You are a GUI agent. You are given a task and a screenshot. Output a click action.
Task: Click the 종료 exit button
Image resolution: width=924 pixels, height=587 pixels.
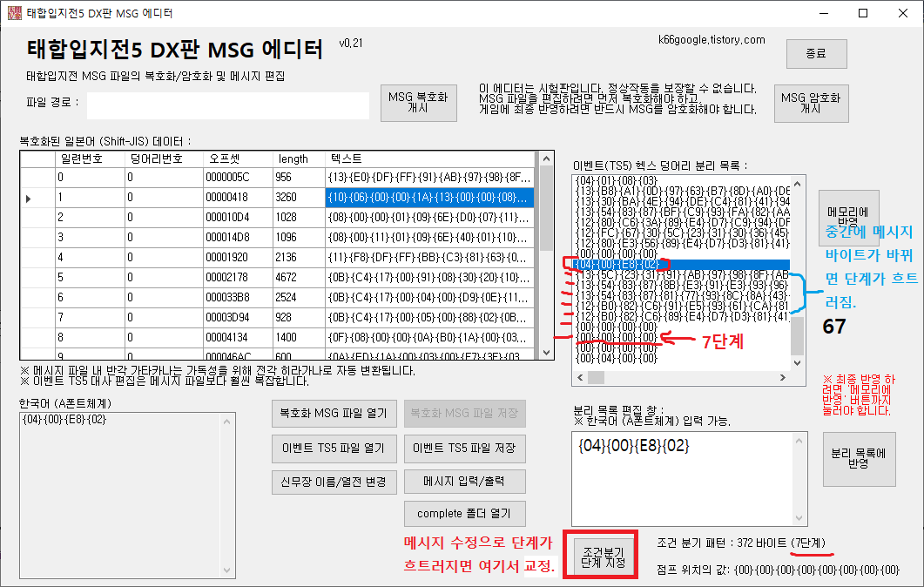[817, 54]
